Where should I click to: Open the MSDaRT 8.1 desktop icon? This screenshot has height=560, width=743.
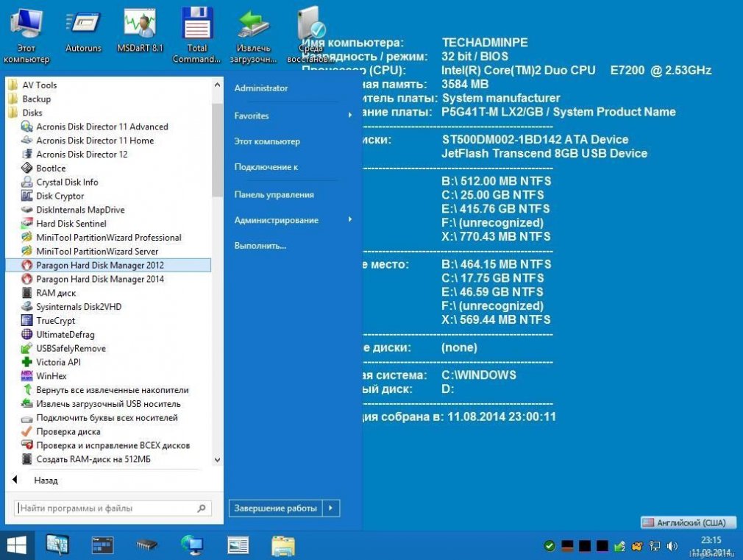pos(140,29)
